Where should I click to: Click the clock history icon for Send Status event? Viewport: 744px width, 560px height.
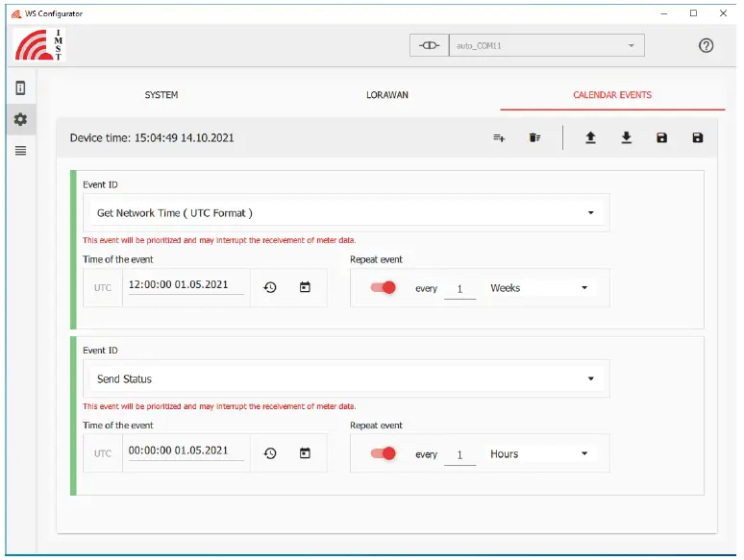(x=270, y=453)
